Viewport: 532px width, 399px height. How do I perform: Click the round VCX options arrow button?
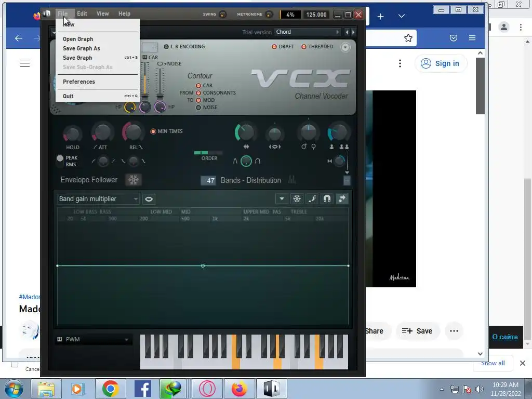pos(345,47)
